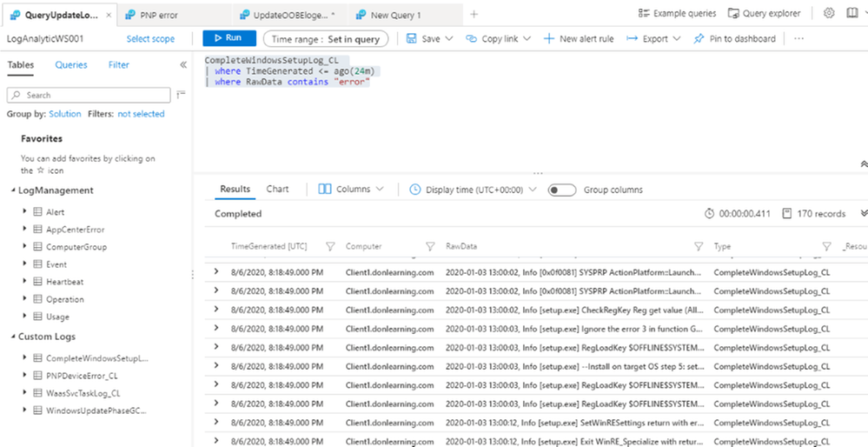Expand the Heartbeat table node
This screenshot has width=868, height=447.
click(x=24, y=282)
